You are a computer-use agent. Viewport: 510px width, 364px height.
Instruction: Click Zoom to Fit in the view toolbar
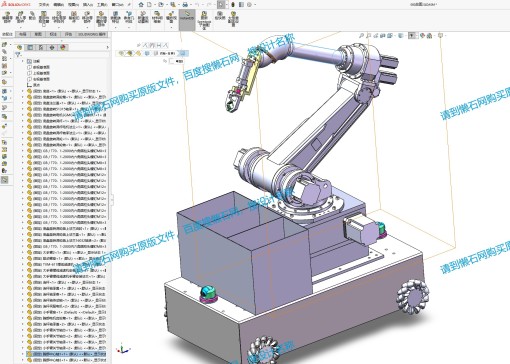[361, 35]
